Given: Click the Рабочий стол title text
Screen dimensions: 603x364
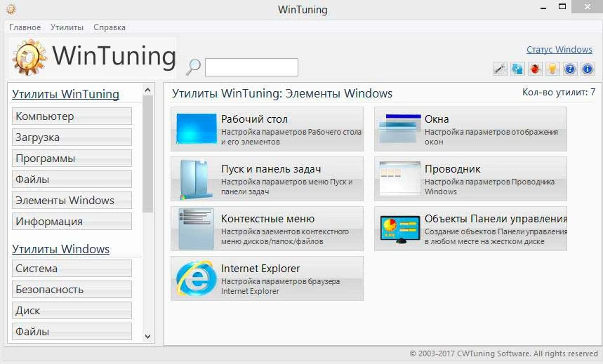Looking at the screenshot, I should click(254, 119).
